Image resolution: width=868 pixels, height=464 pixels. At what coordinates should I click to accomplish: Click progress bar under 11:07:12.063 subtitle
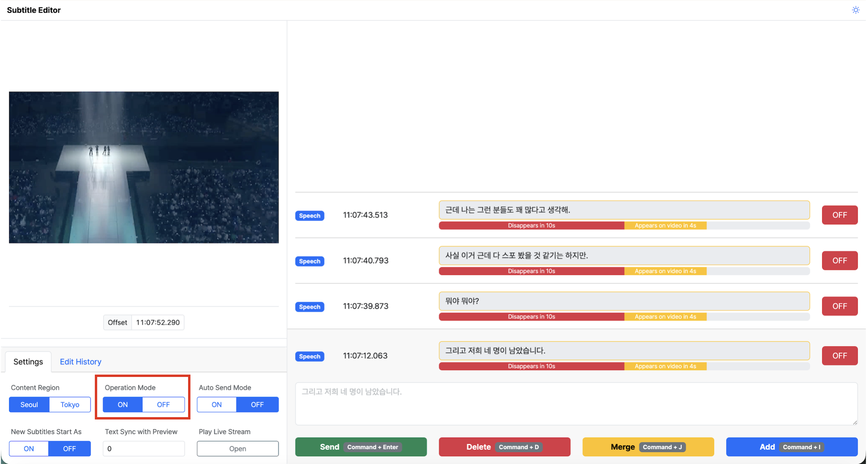point(624,366)
